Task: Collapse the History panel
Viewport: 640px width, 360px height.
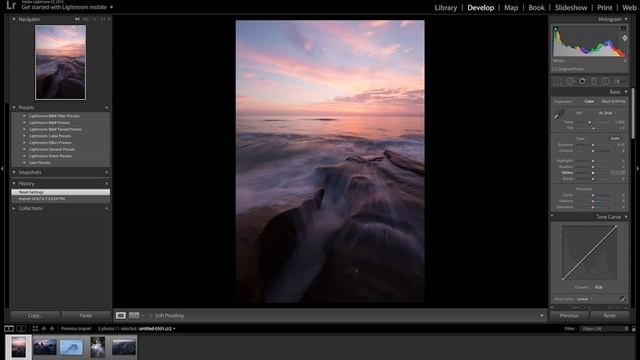Action: tap(14, 184)
